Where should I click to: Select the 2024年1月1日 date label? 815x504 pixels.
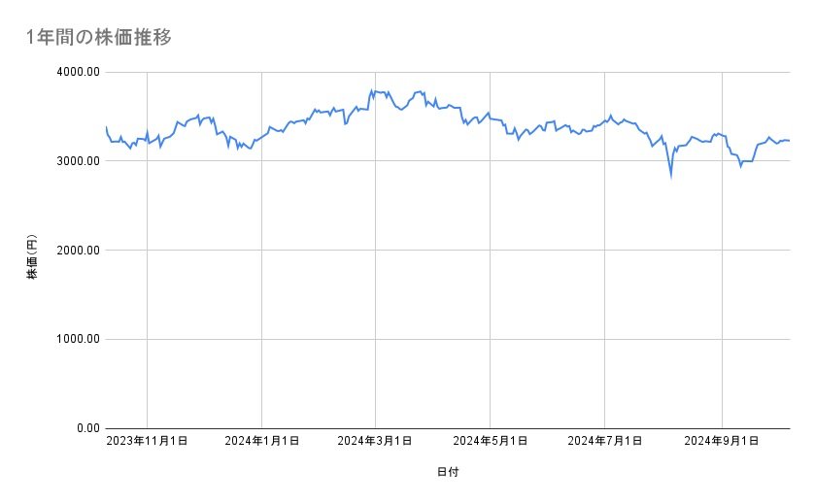(261, 442)
